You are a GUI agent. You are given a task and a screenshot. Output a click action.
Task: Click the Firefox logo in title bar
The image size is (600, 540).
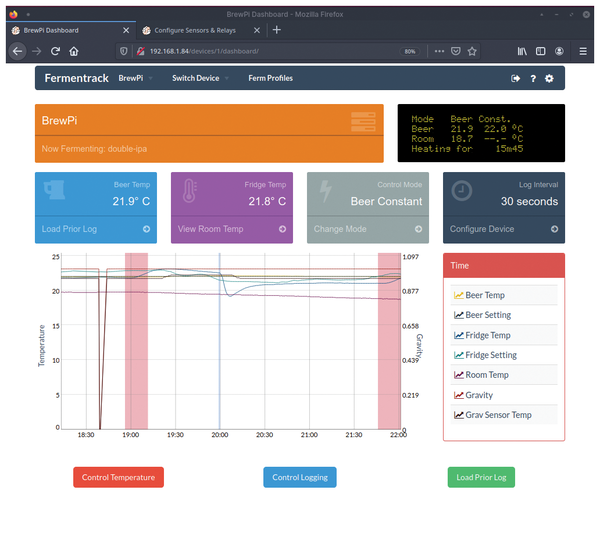coord(14,14)
